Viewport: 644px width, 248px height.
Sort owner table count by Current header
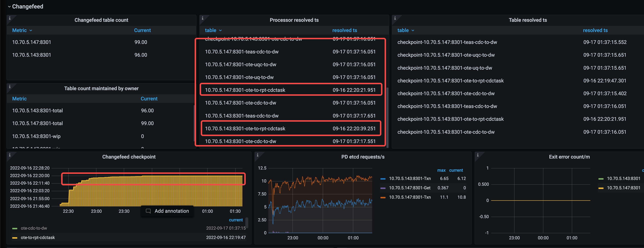149,99
